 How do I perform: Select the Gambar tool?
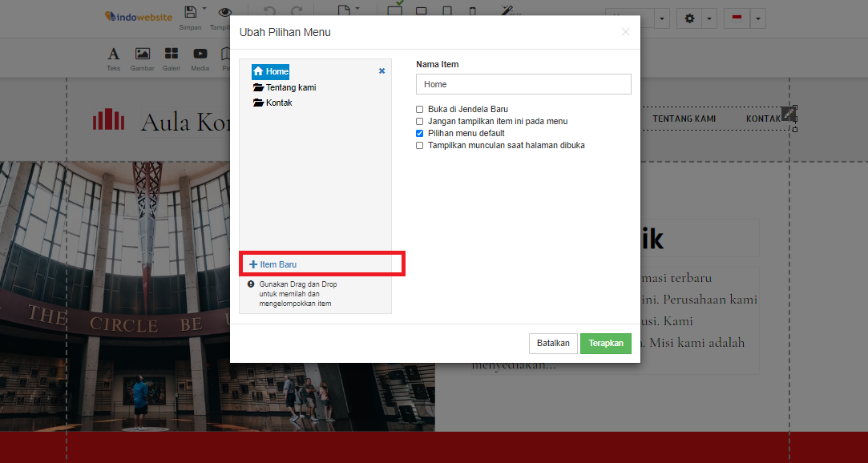(142, 56)
